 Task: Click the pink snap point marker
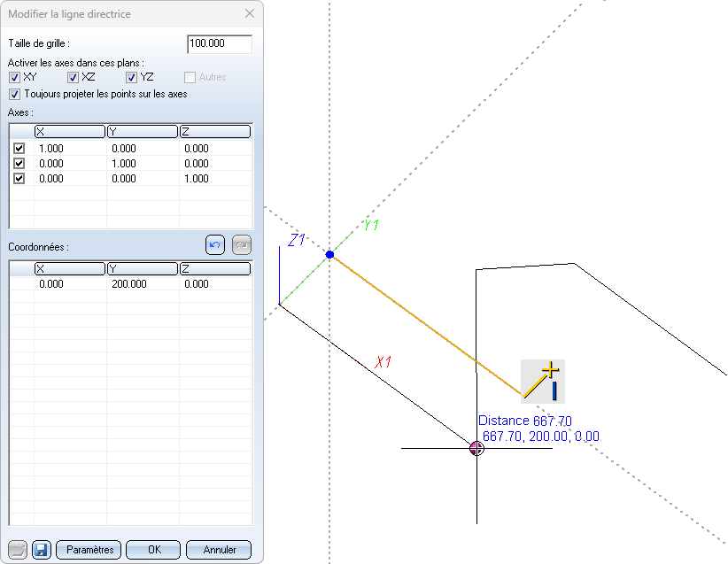point(476,448)
